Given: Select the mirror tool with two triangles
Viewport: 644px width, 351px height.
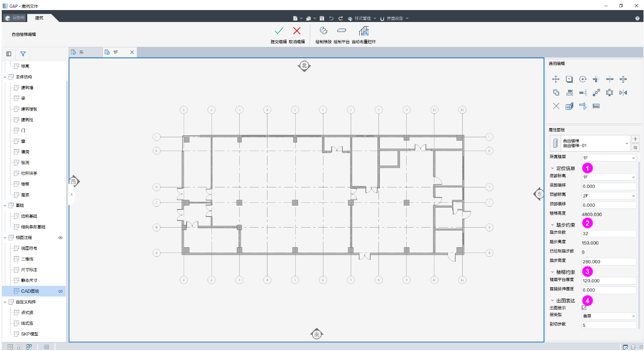Looking at the screenshot, I should click(623, 93).
